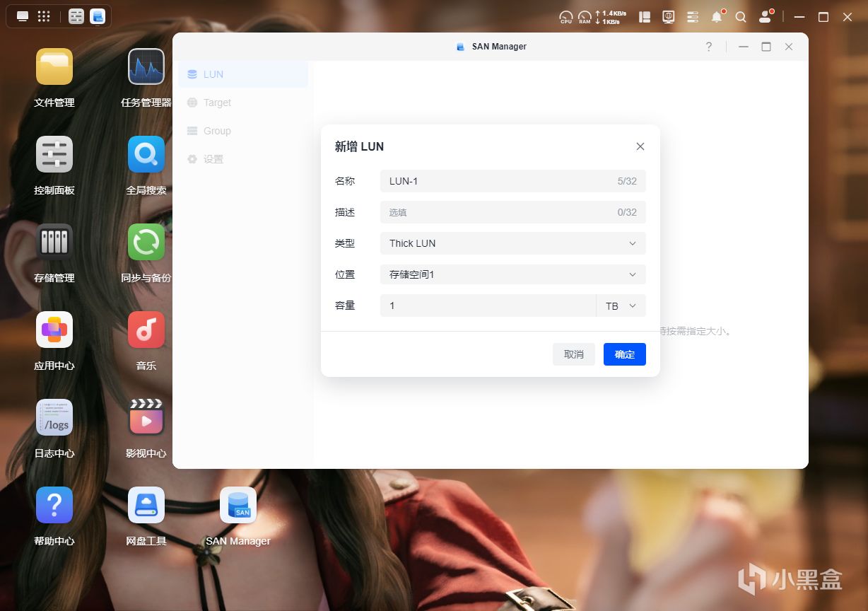Open SAN Manager desktop shortcut
The height and width of the screenshot is (611, 868).
[x=238, y=505]
